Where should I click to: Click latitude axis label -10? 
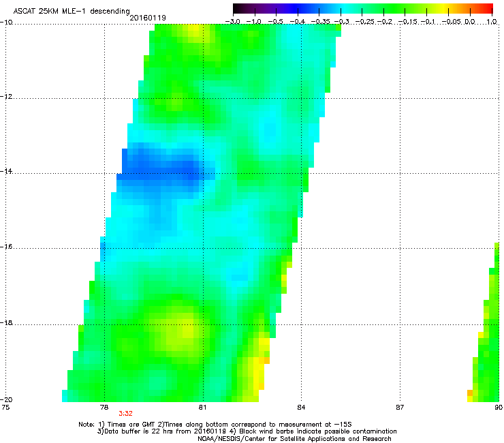pos(6,22)
